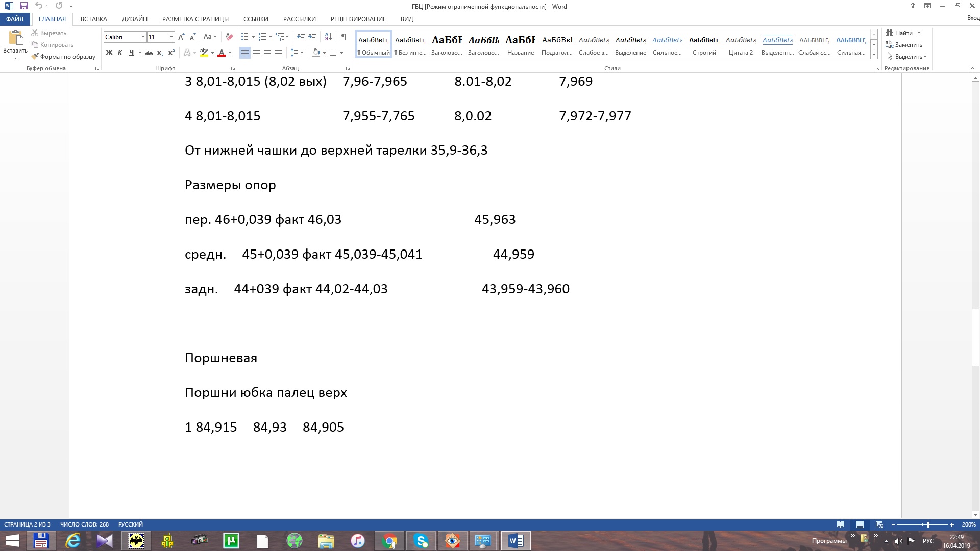Increase the paragraph indent

[x=312, y=37]
